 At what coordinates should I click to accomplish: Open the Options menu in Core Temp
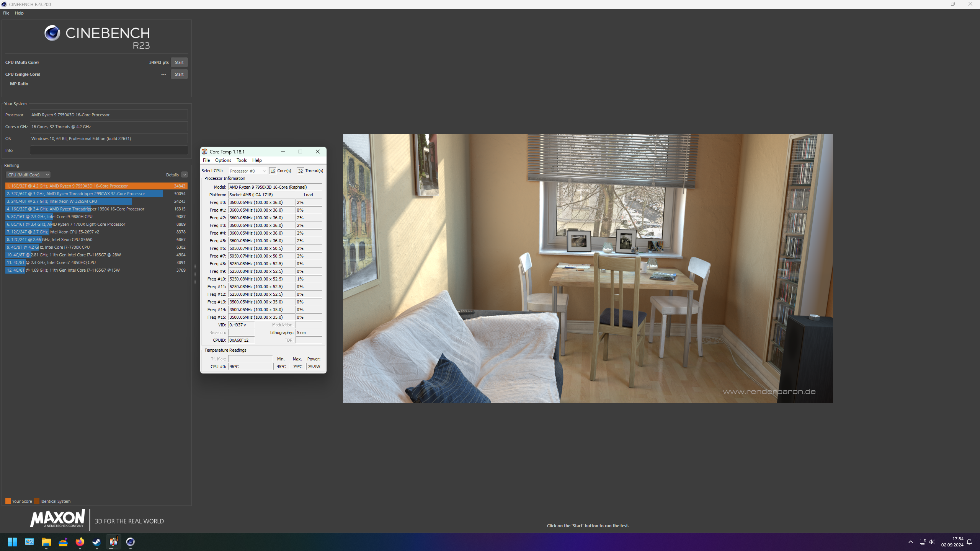[x=223, y=160]
